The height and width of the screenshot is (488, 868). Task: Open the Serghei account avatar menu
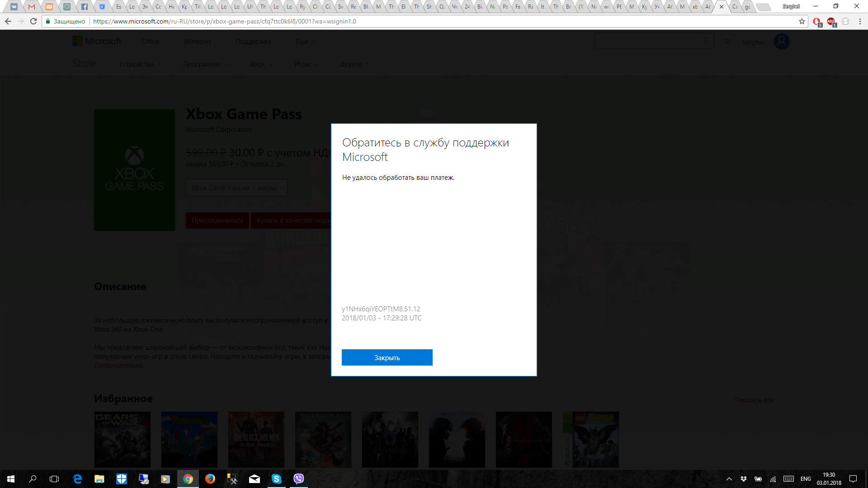pyautogui.click(x=782, y=41)
